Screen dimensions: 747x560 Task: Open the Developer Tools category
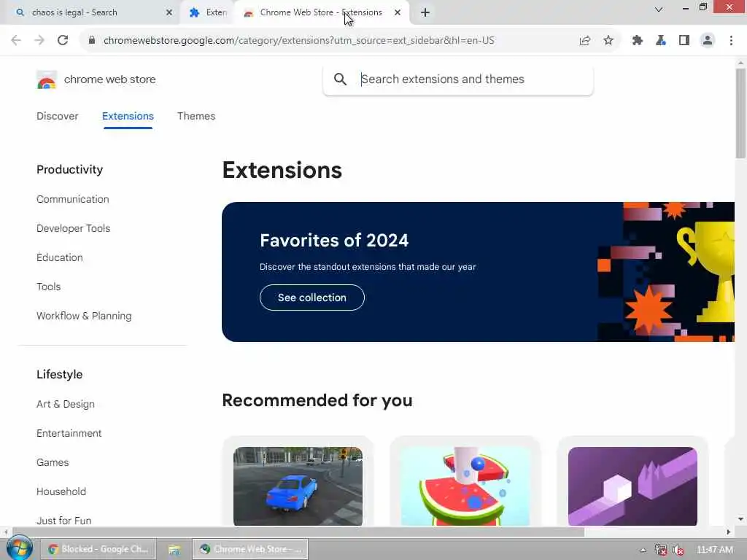(74, 228)
